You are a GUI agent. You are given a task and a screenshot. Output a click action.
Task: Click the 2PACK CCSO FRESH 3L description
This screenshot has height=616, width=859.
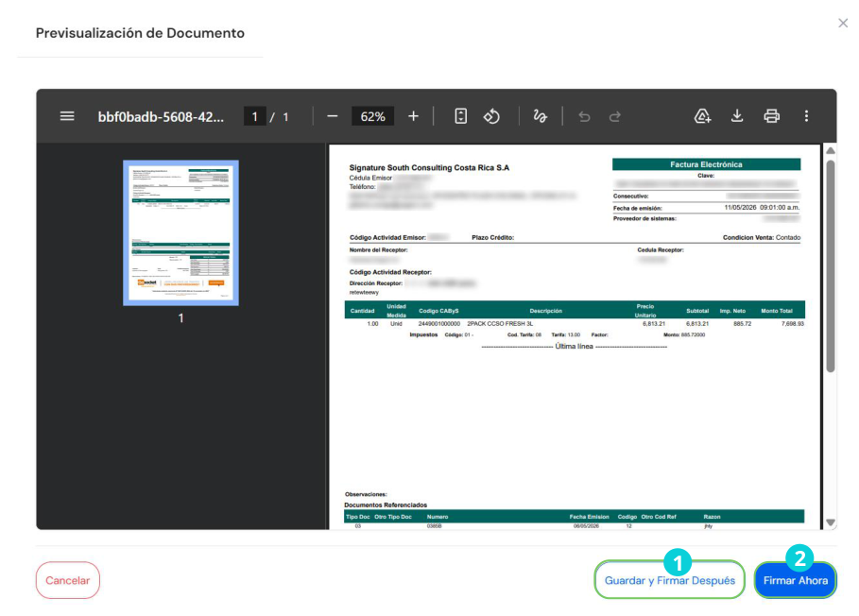coord(500,324)
